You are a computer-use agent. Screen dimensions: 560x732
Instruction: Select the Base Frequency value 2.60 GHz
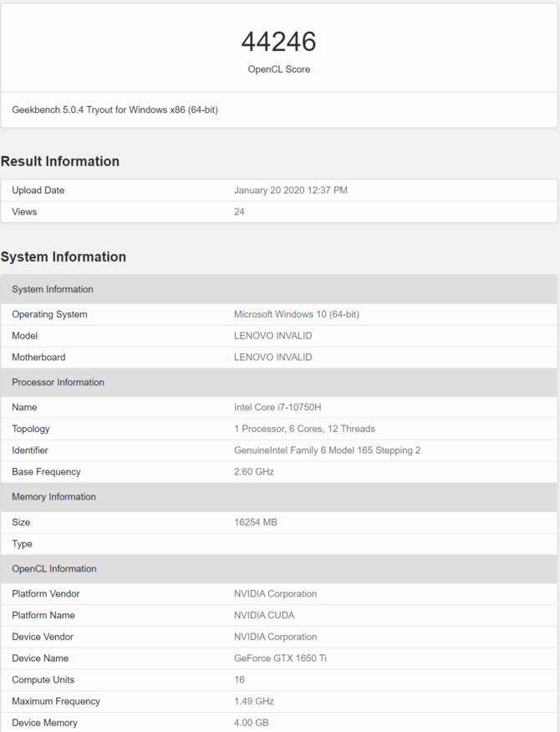point(253,471)
